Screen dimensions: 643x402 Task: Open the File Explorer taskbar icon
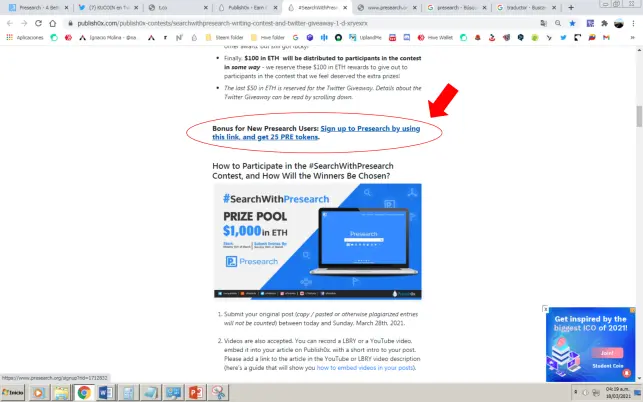coord(61,393)
